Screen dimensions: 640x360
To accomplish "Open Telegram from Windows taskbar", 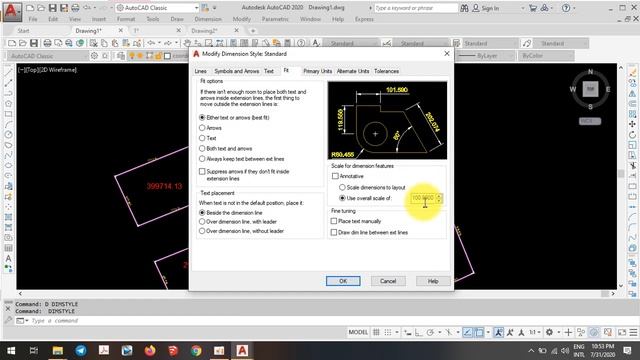I will 80,350.
